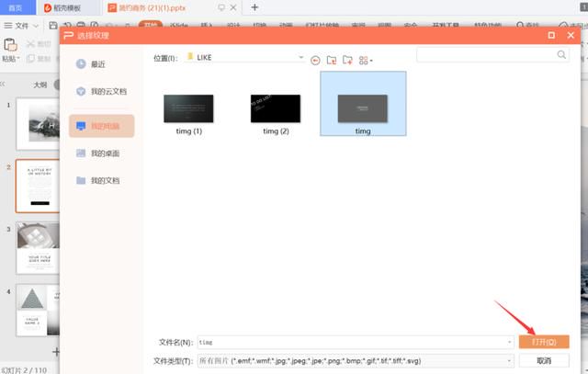Click the 剪切 (Cut) scissors icon

30,44
